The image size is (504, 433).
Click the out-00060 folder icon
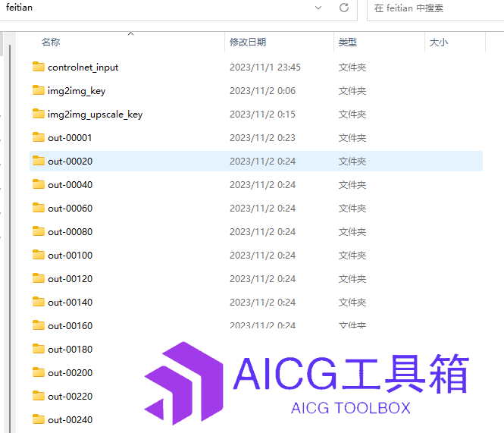[39, 208]
